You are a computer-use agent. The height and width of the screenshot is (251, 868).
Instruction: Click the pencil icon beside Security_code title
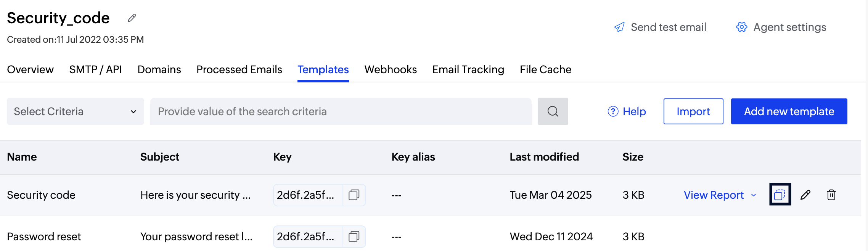132,18
